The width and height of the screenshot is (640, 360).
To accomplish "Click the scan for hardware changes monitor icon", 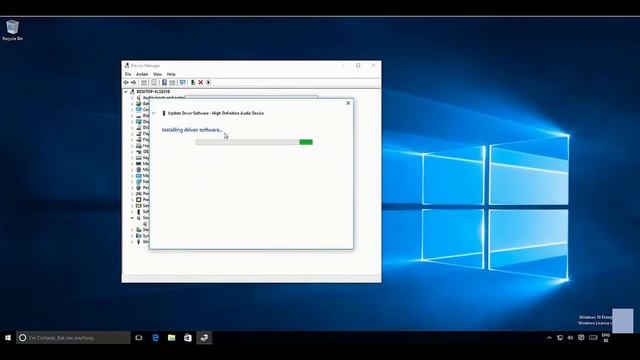I will point(182,82).
